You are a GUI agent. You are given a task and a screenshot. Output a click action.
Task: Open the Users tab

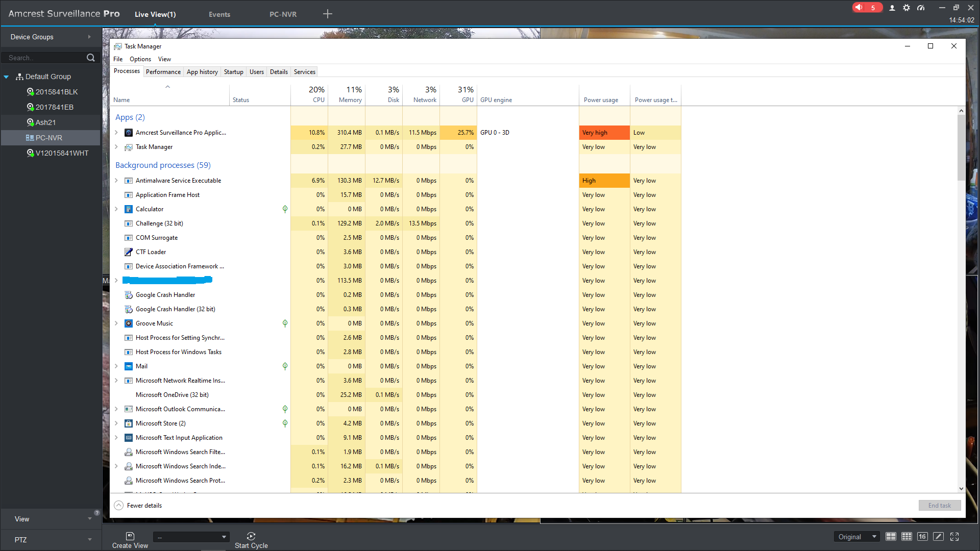point(257,72)
